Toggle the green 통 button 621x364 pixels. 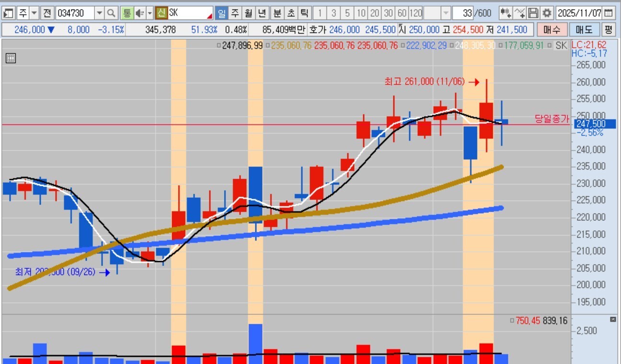[126, 13]
